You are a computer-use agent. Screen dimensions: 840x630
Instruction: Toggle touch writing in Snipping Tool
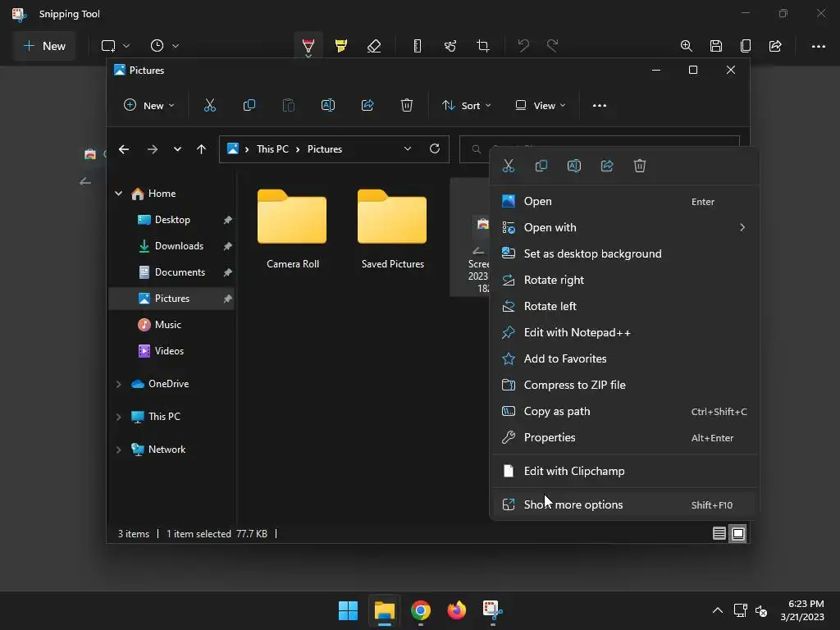click(x=450, y=46)
